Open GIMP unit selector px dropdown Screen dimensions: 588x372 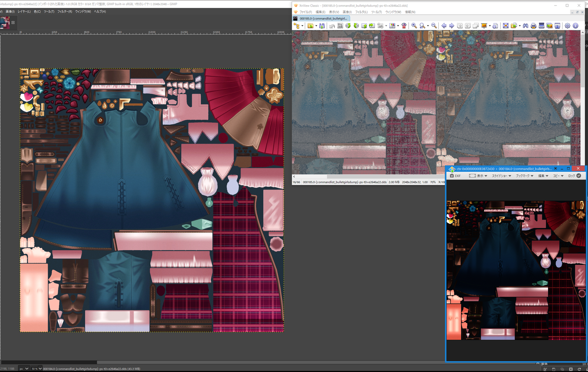tap(24, 369)
